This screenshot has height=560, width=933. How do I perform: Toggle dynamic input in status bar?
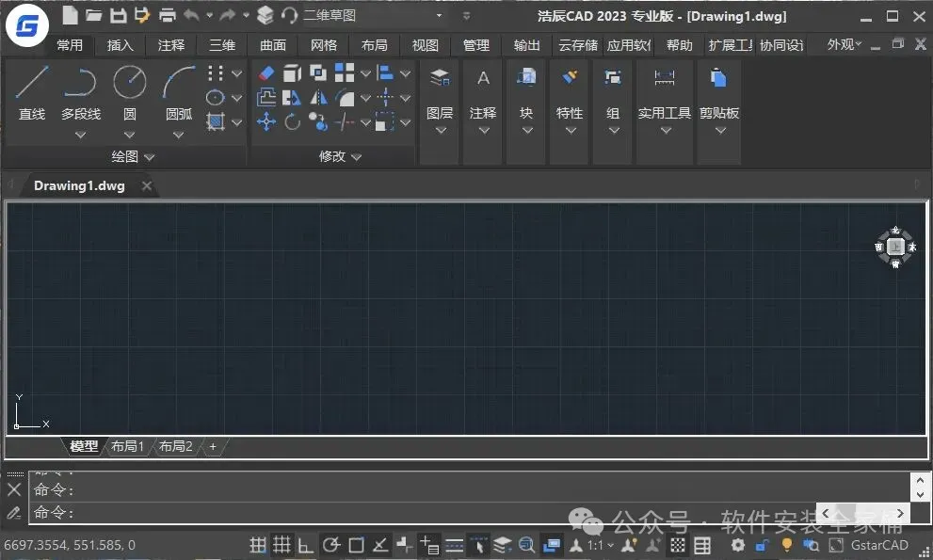(x=429, y=545)
